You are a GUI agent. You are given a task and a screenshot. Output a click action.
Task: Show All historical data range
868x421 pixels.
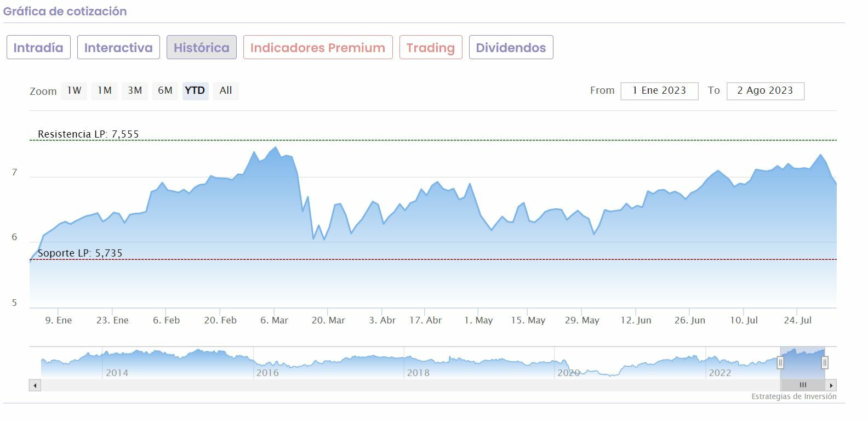pos(226,90)
